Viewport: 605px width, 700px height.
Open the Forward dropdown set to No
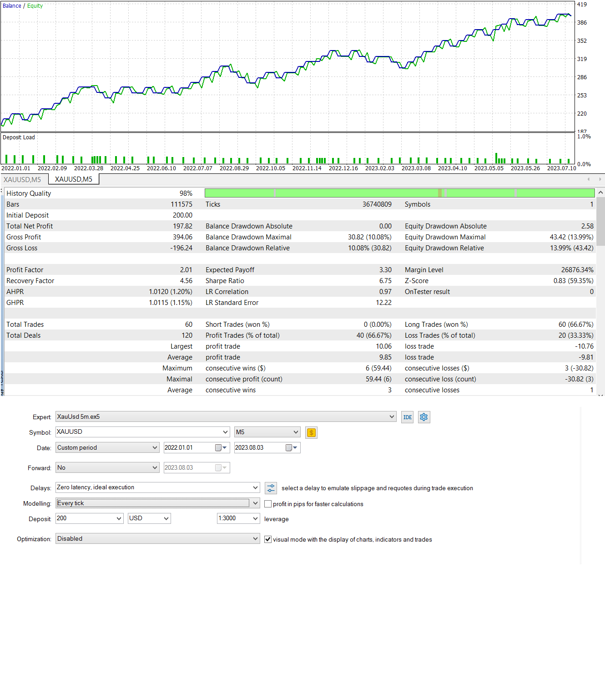click(x=155, y=467)
